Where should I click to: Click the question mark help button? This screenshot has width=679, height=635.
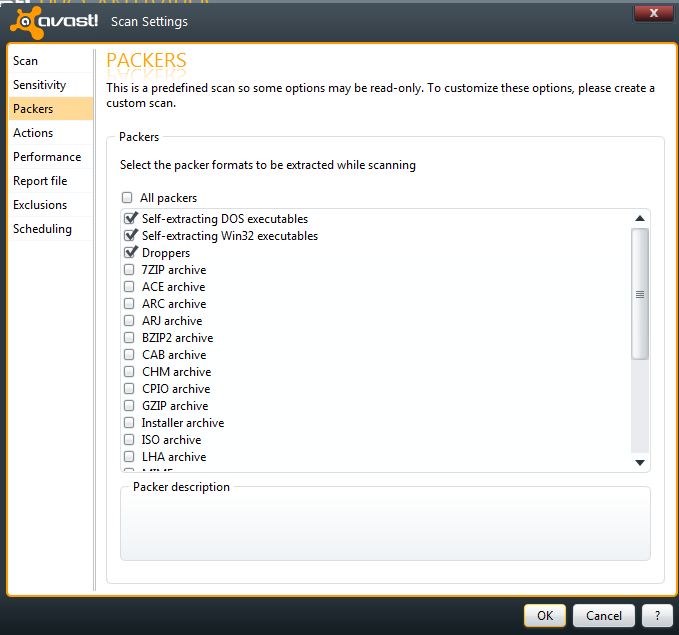(x=656, y=616)
